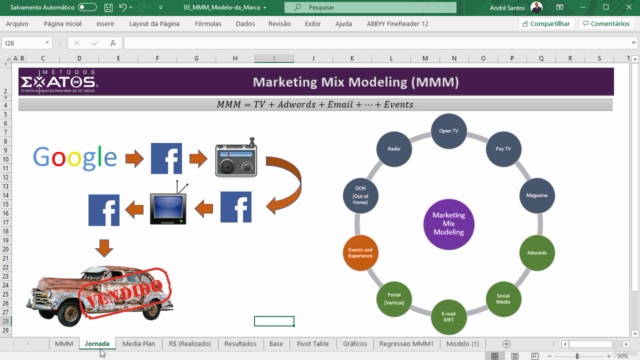
Task: Switch to Normal view icon
Action: coord(495,356)
